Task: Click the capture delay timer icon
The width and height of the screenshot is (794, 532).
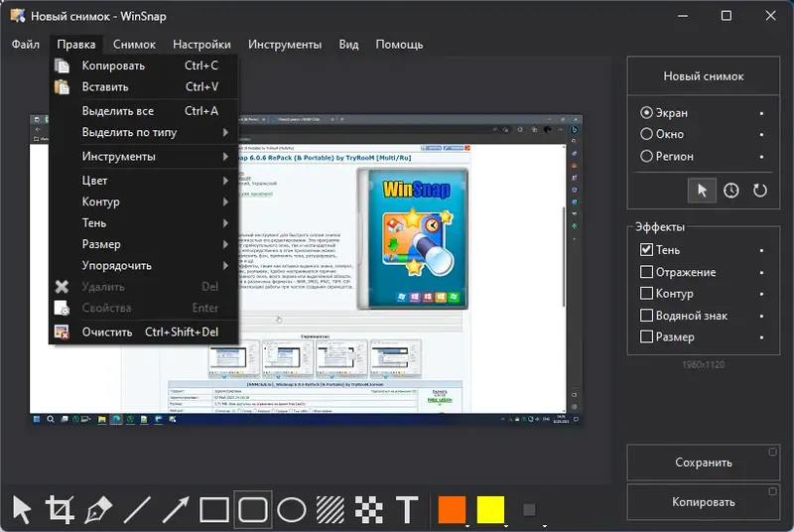Action: 730,191
